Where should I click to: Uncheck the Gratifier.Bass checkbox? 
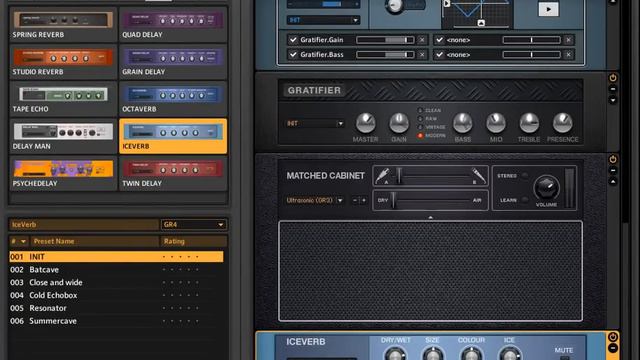[x=293, y=55]
